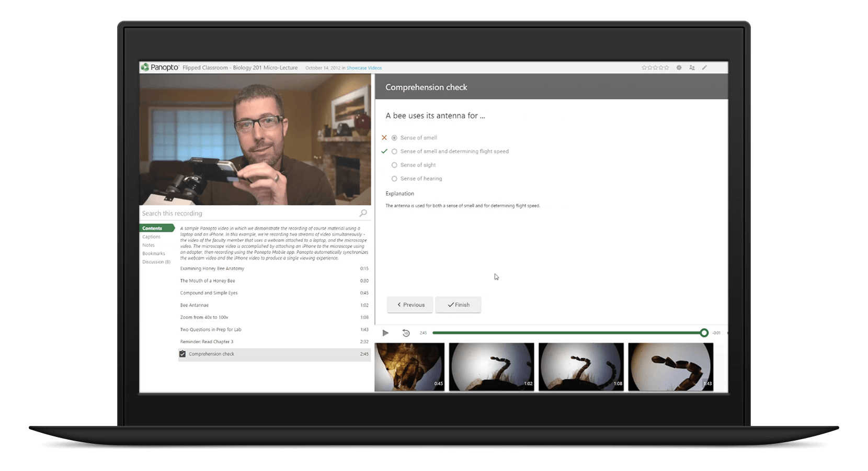The width and height of the screenshot is (868, 471).
Task: Click the video progress slider handle
Action: 704,333
